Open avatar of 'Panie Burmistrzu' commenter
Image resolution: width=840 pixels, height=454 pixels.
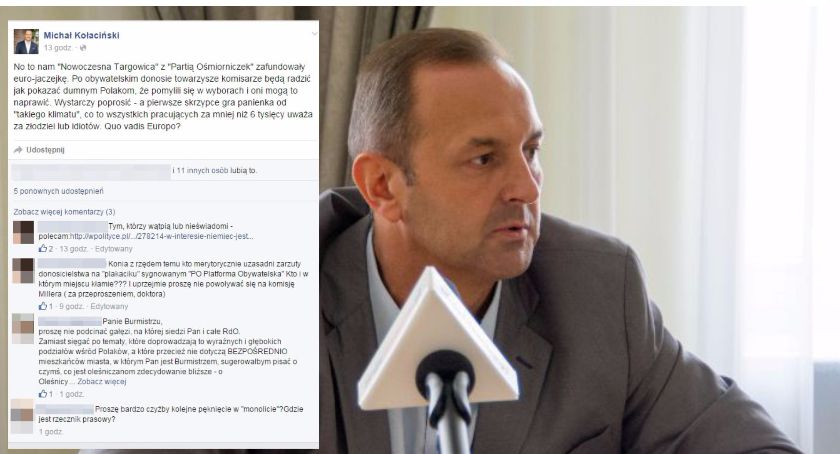(23, 328)
